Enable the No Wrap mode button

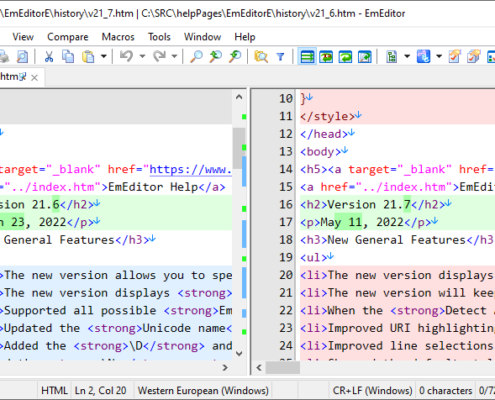click(307, 56)
